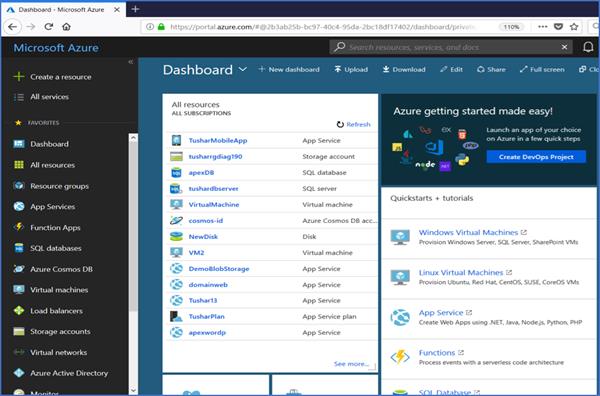This screenshot has height=396, width=600.
Task: Click Share in the dashboard toolbar
Action: pos(491,70)
